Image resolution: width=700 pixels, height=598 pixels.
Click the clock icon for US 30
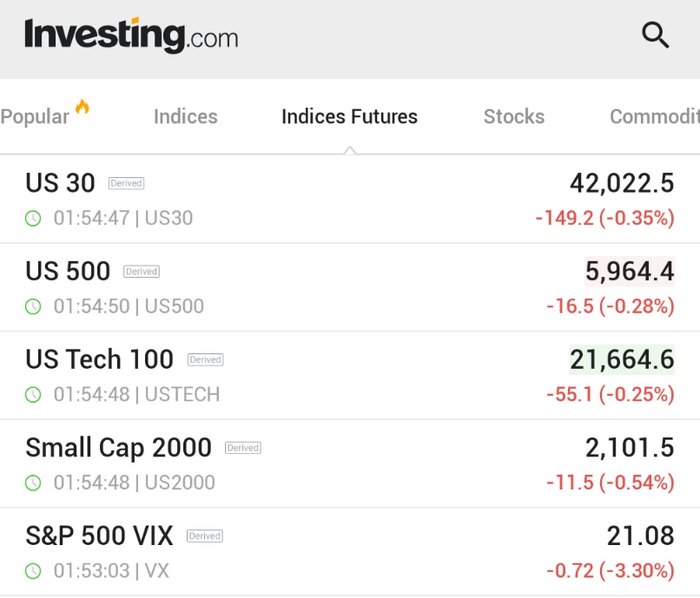tap(33, 219)
